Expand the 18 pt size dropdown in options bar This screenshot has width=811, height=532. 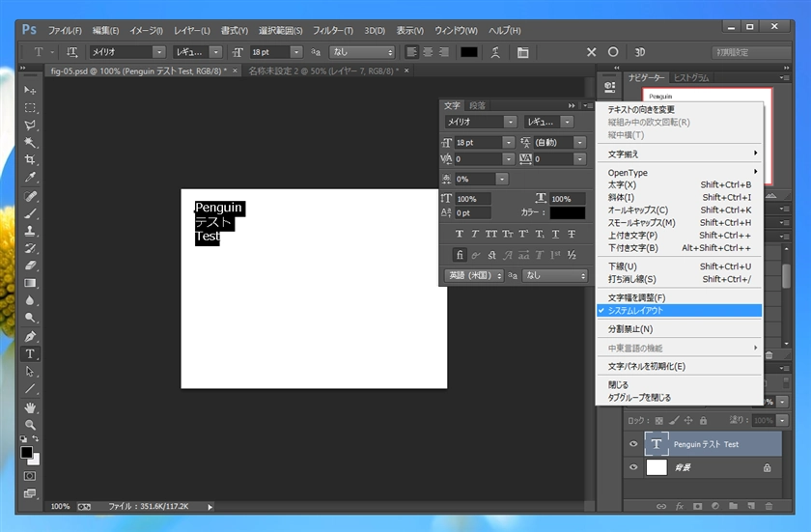tap(295, 52)
